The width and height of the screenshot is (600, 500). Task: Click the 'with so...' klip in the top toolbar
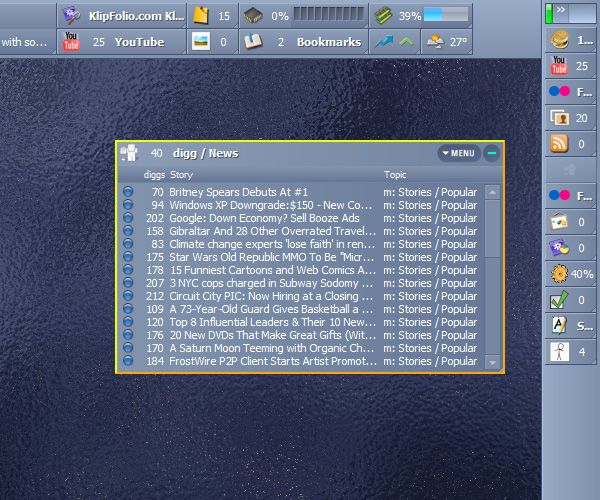pyautogui.click(x=24, y=42)
